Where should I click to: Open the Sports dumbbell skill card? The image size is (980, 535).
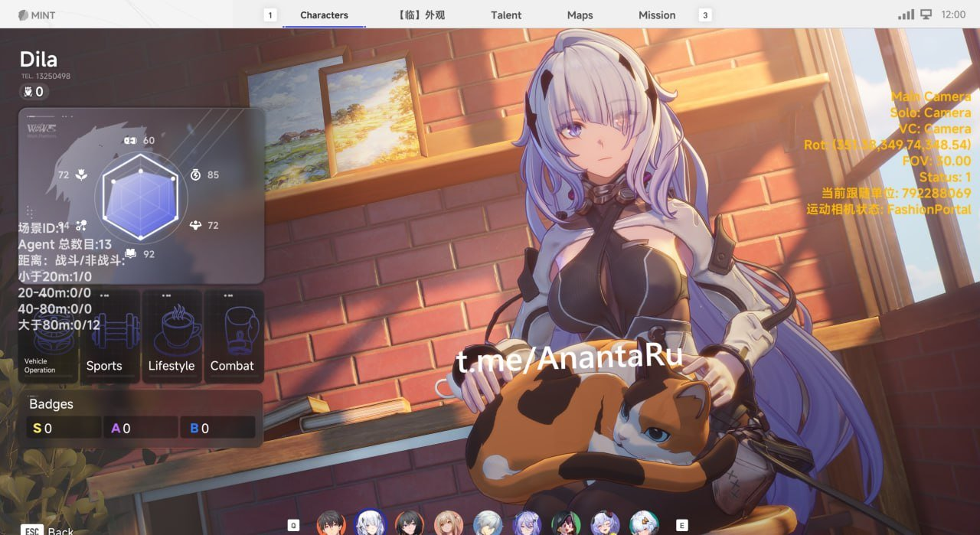[110, 335]
